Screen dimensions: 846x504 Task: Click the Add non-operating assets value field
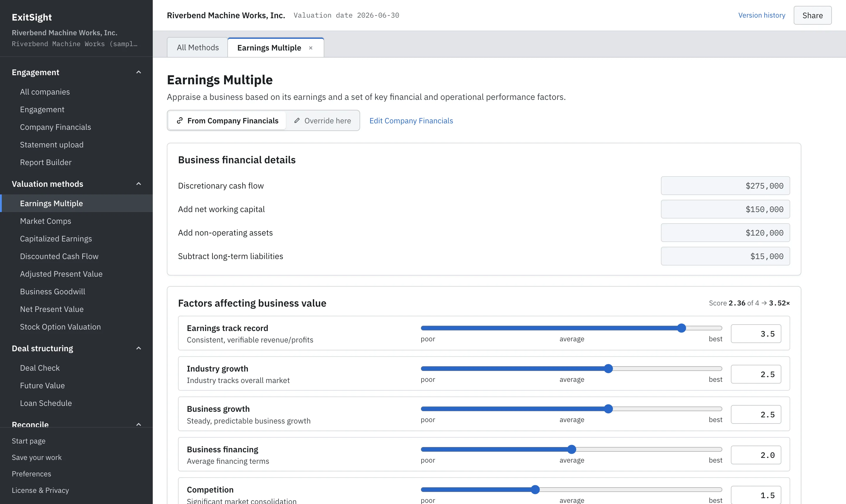pos(725,233)
